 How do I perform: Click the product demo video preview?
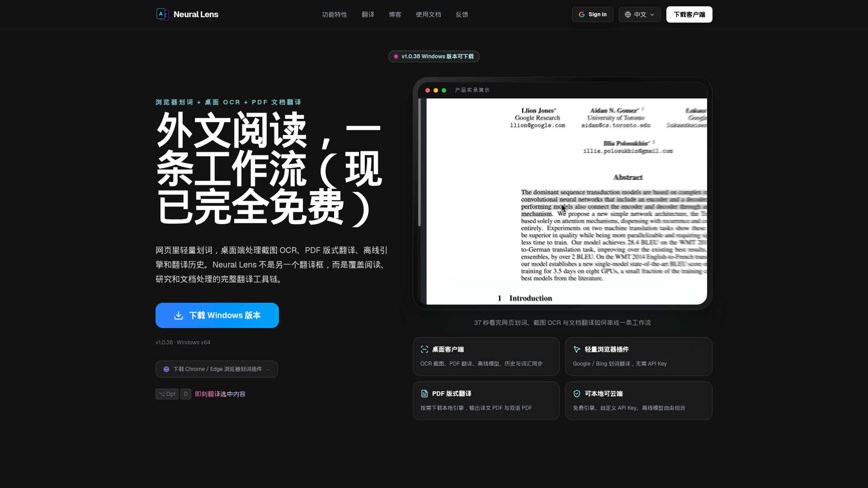click(x=562, y=202)
